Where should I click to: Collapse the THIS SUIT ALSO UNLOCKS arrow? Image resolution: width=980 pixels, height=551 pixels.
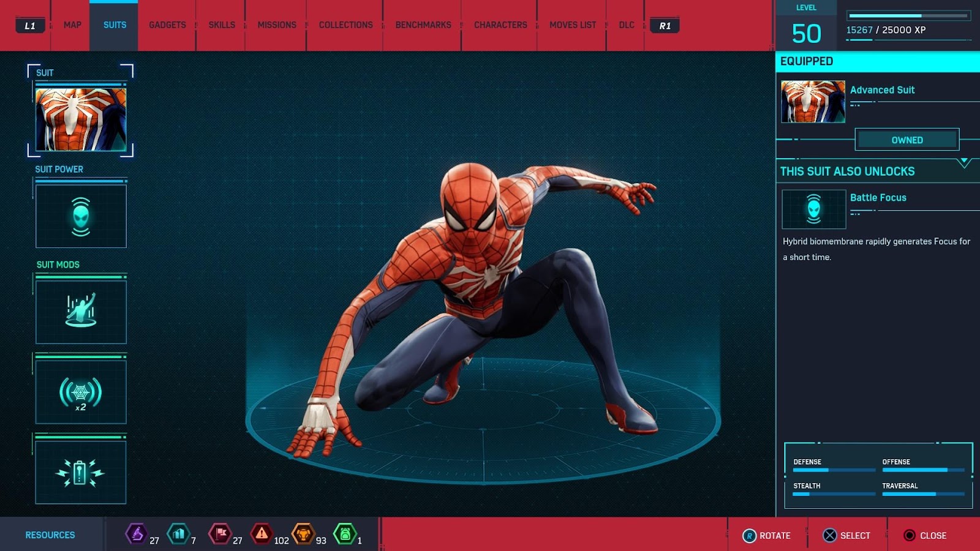(964, 163)
